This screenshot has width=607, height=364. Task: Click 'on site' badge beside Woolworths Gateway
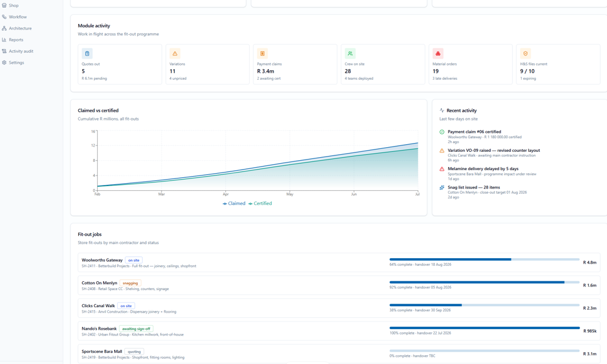tap(134, 261)
